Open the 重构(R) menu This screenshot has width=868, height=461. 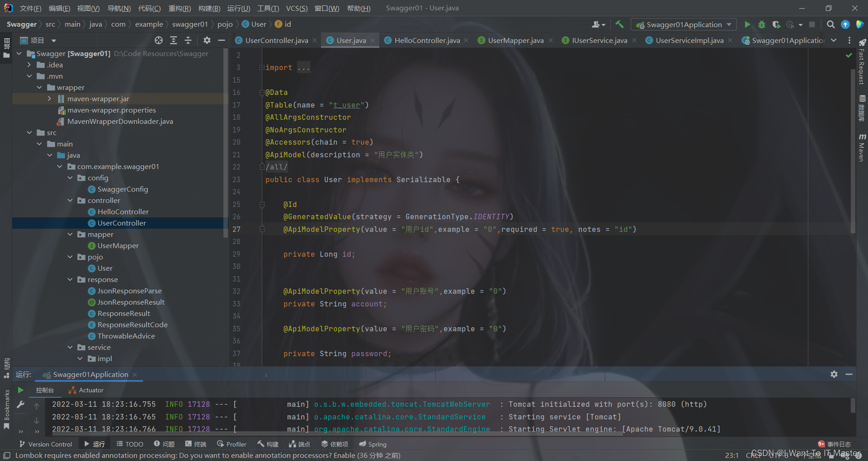pos(179,8)
